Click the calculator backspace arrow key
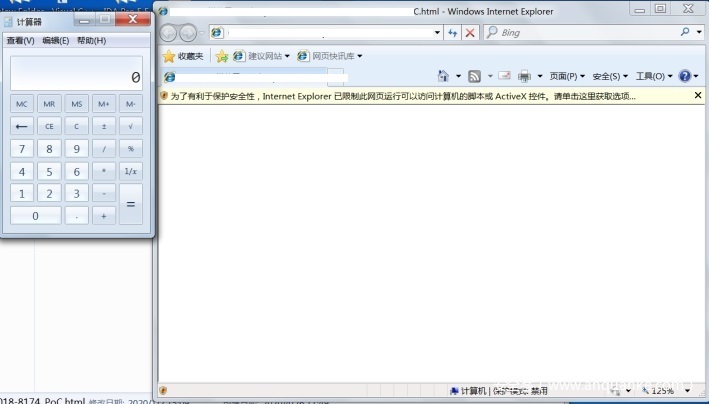This screenshot has height=404, width=709. [22, 126]
